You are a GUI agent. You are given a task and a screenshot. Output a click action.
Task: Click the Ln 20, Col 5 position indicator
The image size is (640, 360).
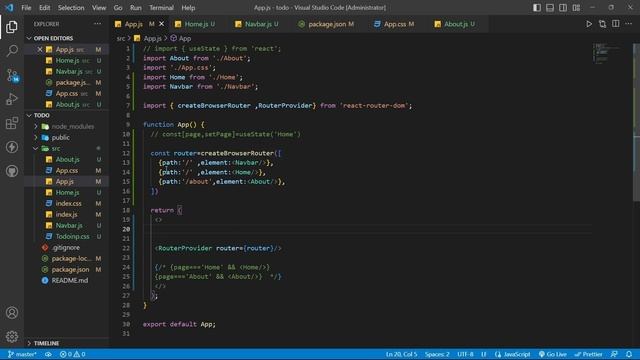point(402,354)
